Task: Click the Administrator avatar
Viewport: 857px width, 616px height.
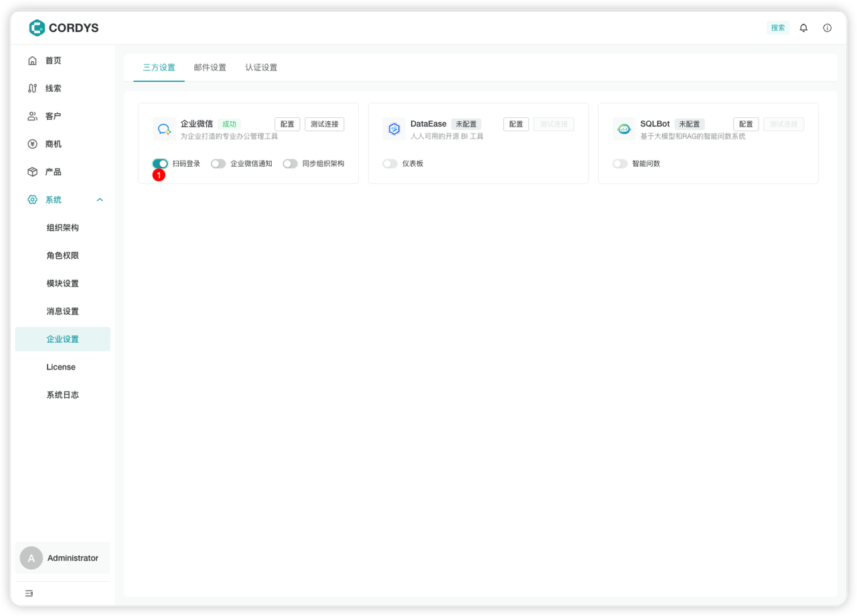Action: [x=31, y=558]
